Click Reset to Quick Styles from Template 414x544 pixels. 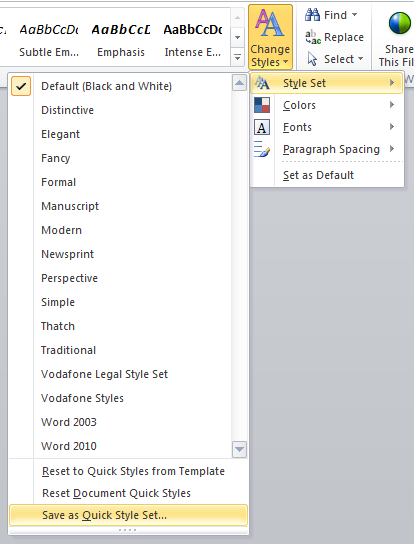point(133,471)
